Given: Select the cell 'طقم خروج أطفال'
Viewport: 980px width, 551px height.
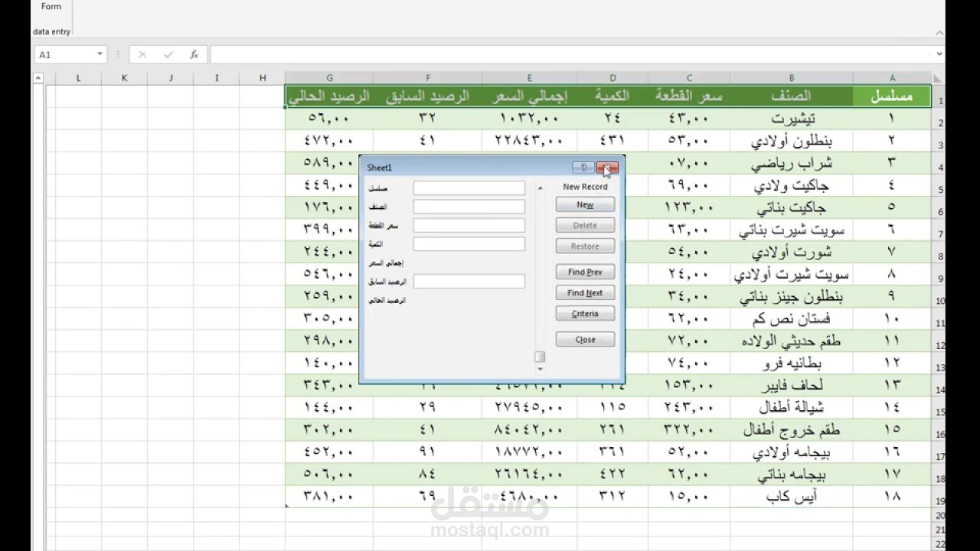Looking at the screenshot, I should click(x=792, y=429).
